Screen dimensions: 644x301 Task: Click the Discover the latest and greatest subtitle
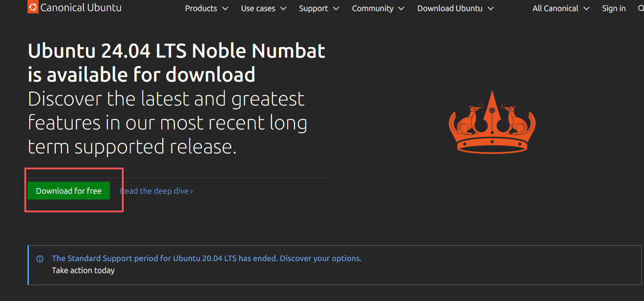point(168,123)
